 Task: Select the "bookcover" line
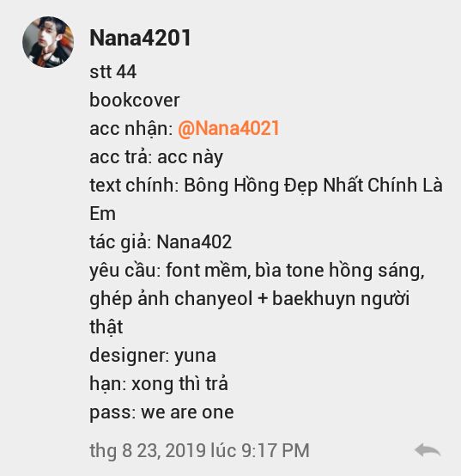pyautogui.click(x=135, y=100)
